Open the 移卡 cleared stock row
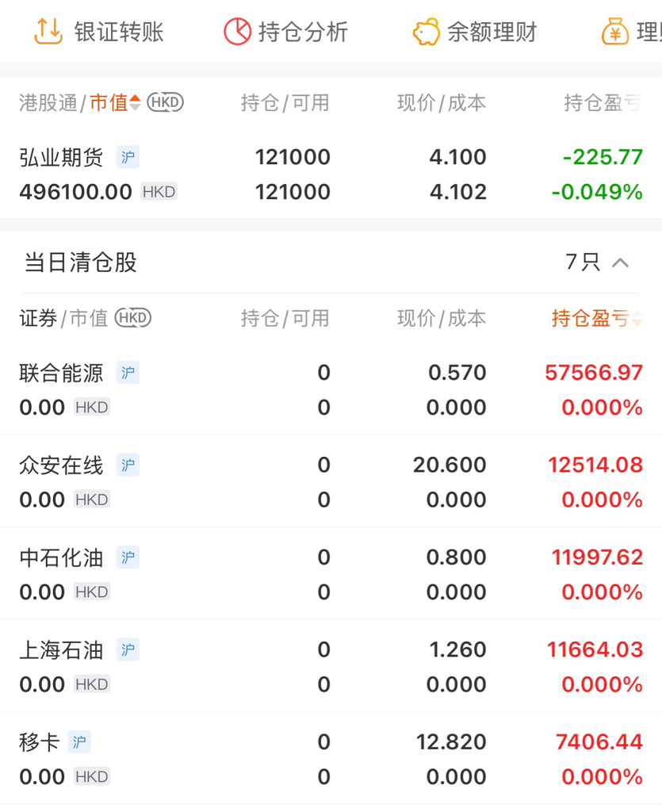 coord(331,759)
